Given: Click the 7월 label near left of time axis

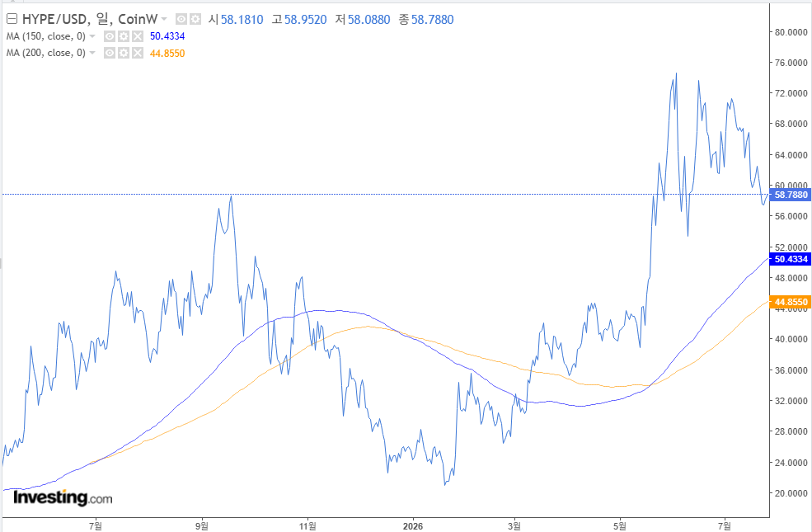Looking at the screenshot, I should pyautogui.click(x=96, y=525).
